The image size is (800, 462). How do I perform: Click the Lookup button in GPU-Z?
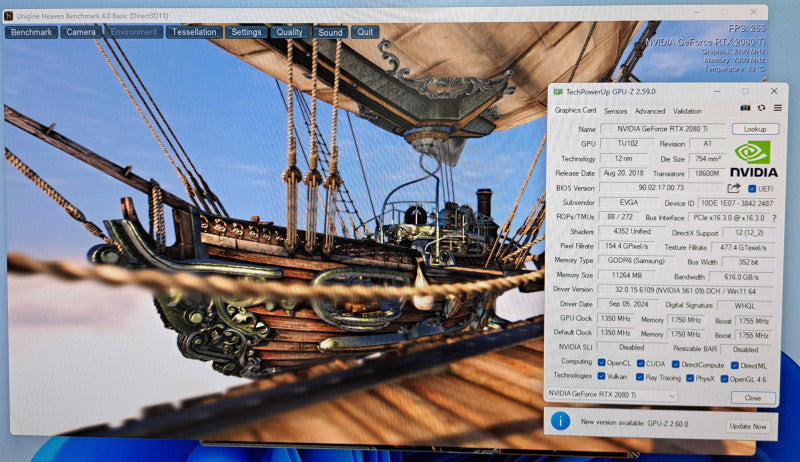coord(755,129)
